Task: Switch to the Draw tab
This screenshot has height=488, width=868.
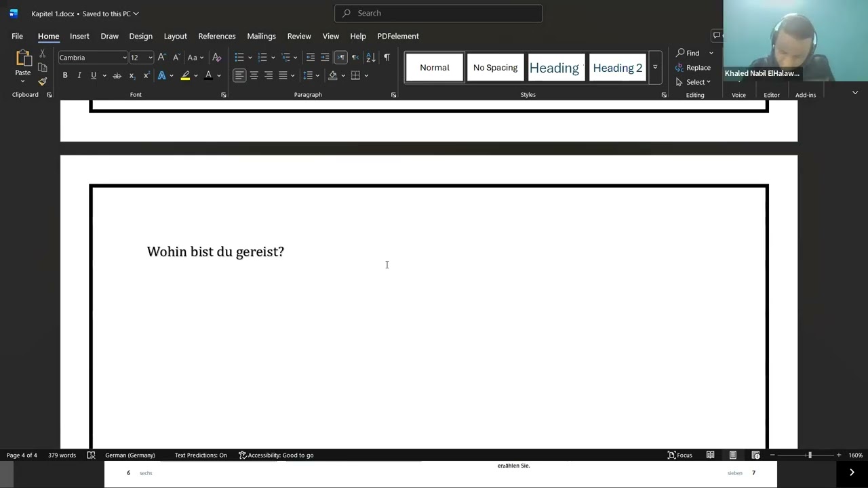Action: point(109,36)
